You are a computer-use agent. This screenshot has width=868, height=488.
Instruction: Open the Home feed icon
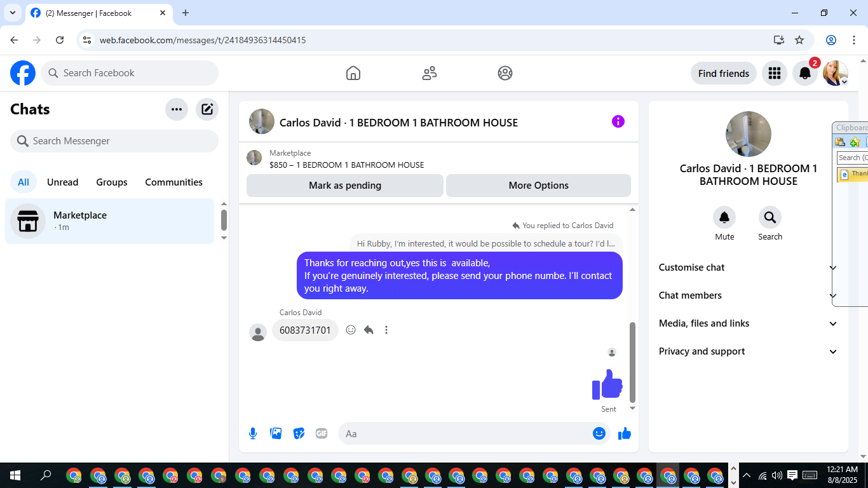point(353,73)
